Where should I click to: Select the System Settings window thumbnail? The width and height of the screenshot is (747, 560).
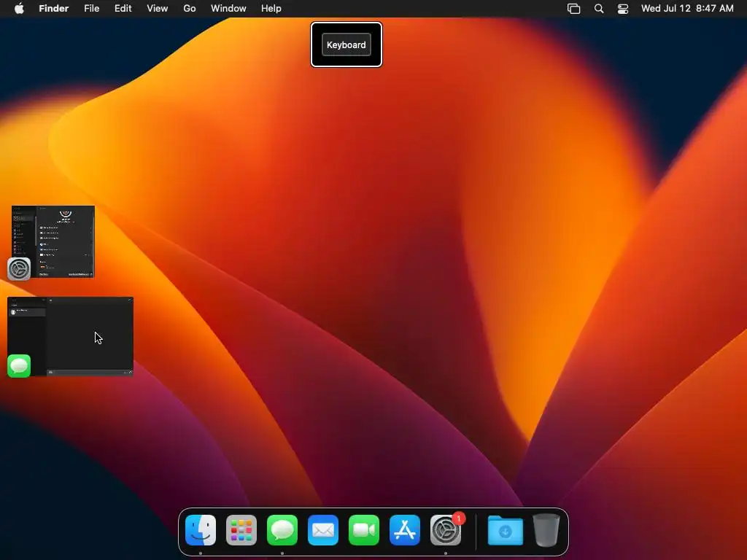[53, 241]
